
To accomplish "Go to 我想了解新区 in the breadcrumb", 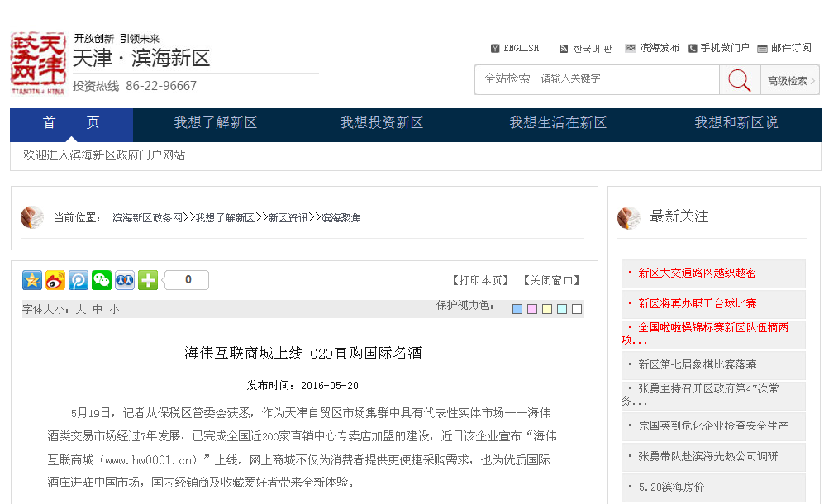I will (225, 218).
